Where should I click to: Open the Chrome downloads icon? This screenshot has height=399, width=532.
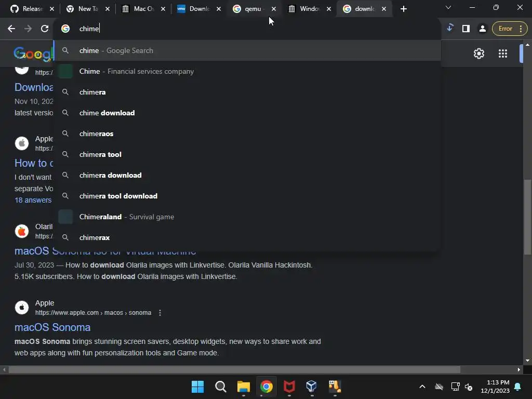coord(450,29)
